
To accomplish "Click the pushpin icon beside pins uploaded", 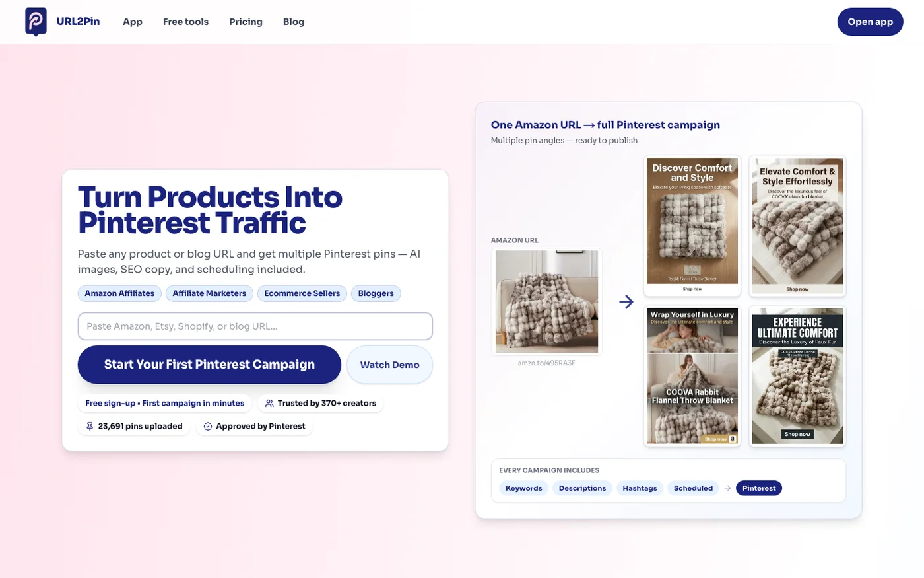I will [90, 426].
